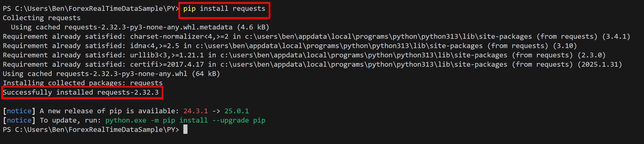Click the green "python.exe -m pip install --upgrade pip" text

coord(185,120)
